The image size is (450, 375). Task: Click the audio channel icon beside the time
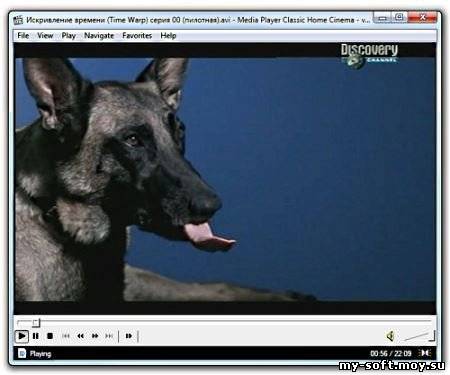[x=425, y=353]
